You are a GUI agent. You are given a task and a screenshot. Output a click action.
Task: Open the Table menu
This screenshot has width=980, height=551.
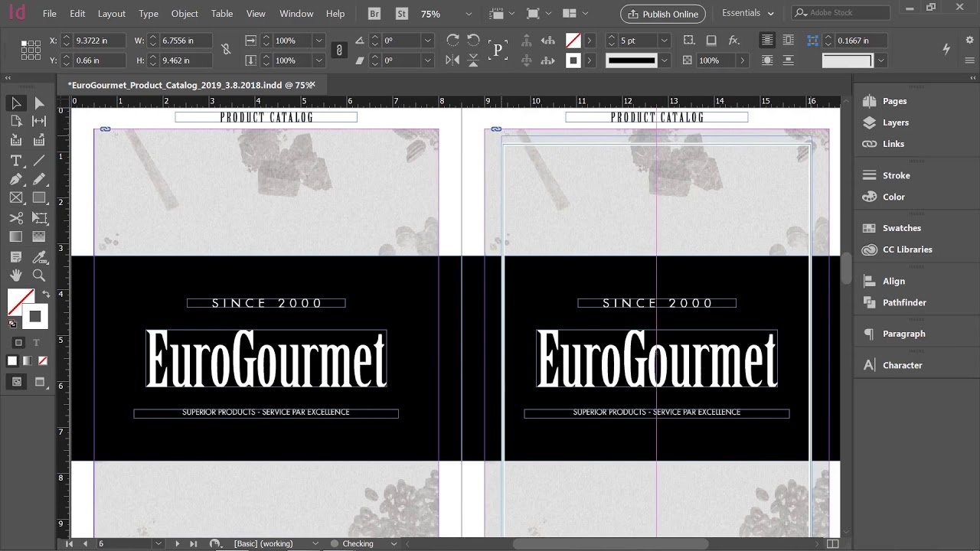(222, 14)
